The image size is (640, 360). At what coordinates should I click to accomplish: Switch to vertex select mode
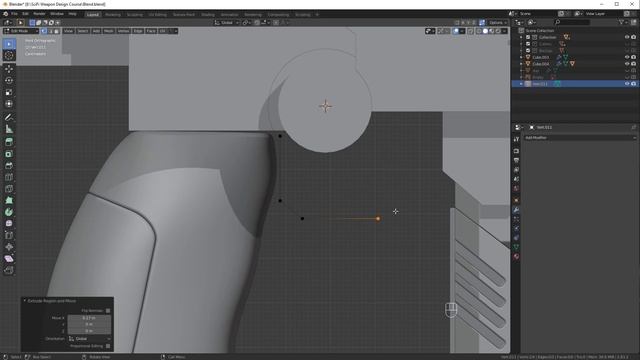44,31
